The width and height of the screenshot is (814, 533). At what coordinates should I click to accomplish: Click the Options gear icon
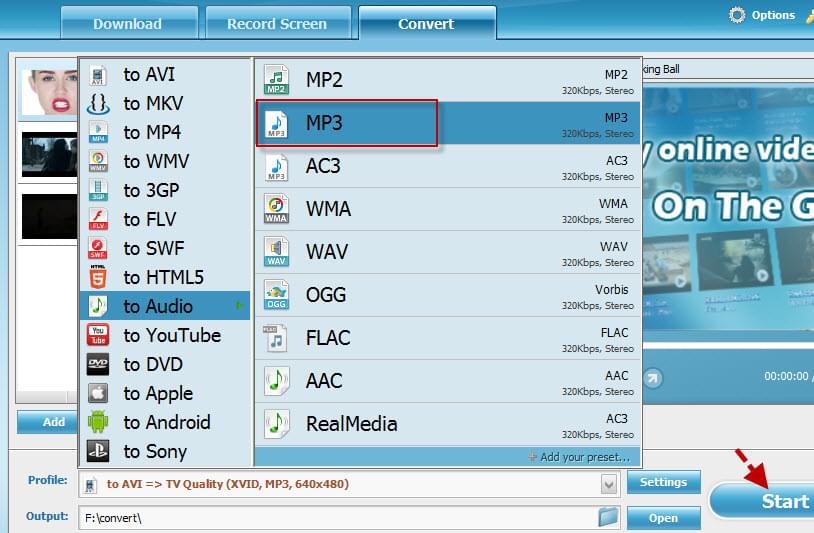pyautogui.click(x=737, y=15)
